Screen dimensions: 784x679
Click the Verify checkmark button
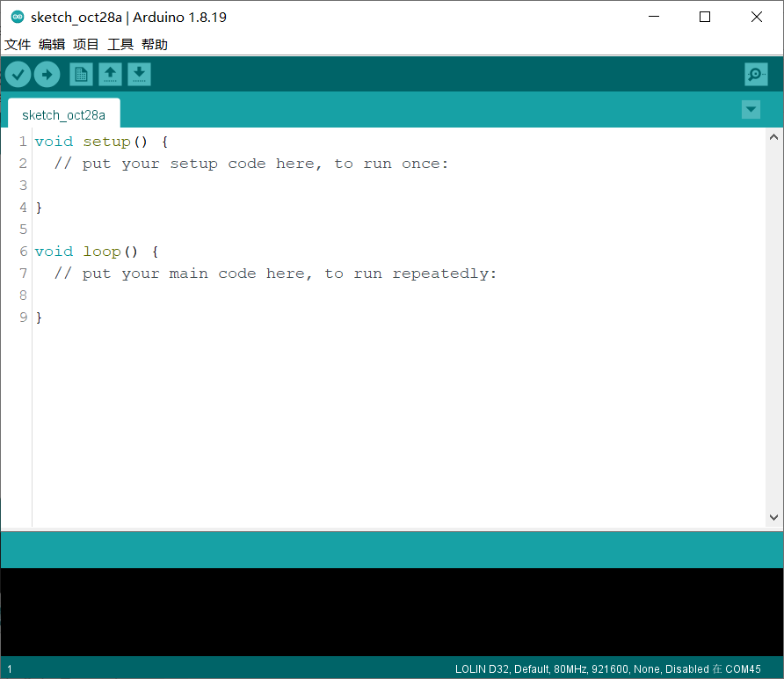coord(18,75)
